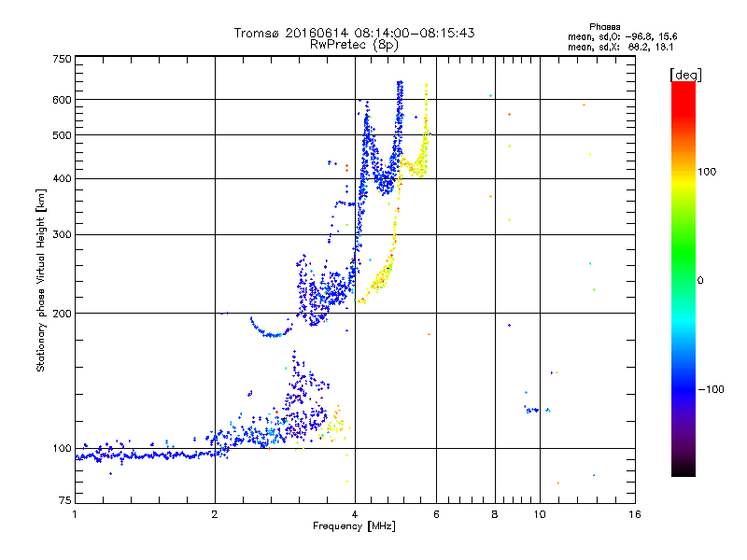The width and height of the screenshot is (747, 560).
Task: Click the plot title 'Tromsø 20160614 08:14:00-08:15:43'
Action: 354,33
